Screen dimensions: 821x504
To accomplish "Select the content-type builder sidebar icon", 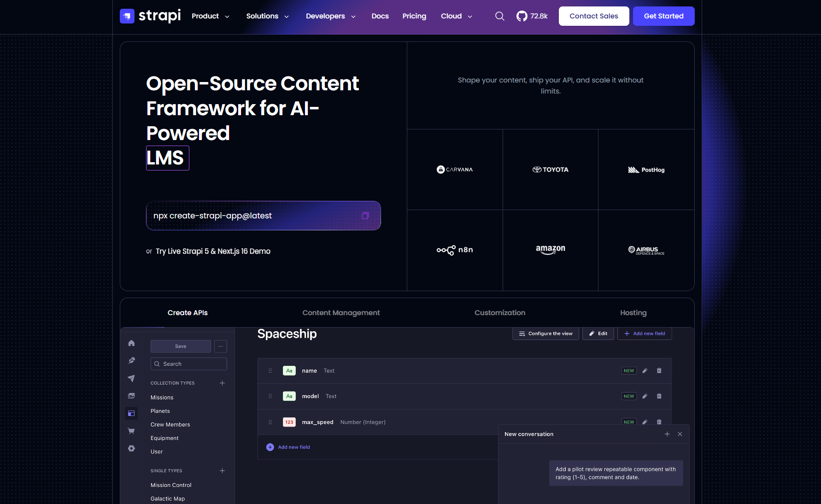I will (x=131, y=413).
